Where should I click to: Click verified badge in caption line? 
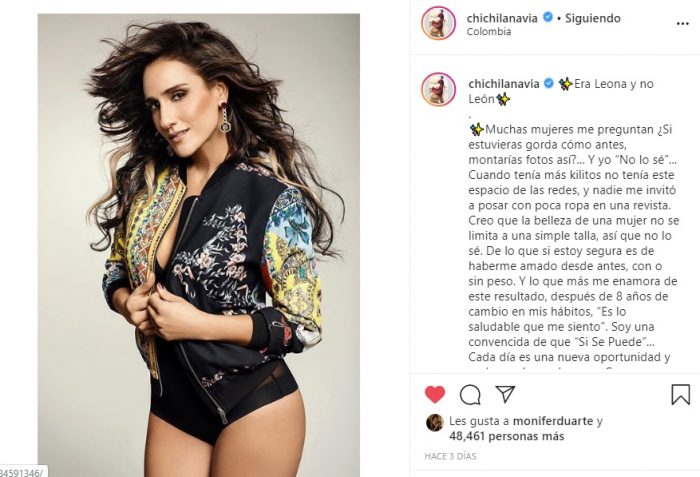[549, 84]
